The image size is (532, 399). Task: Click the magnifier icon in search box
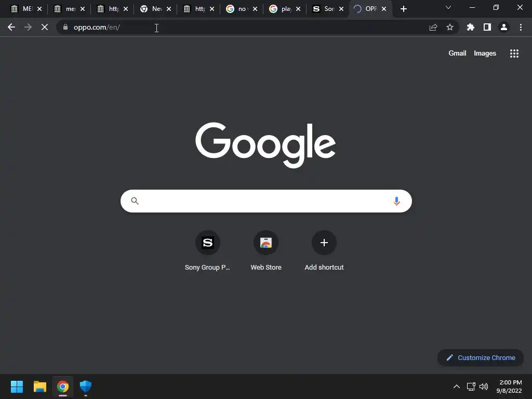coord(135,201)
